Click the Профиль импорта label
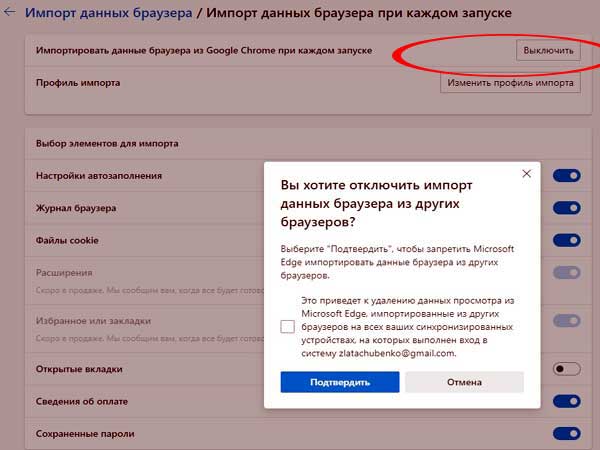Image resolution: width=600 pixels, height=450 pixels. pyautogui.click(x=78, y=83)
